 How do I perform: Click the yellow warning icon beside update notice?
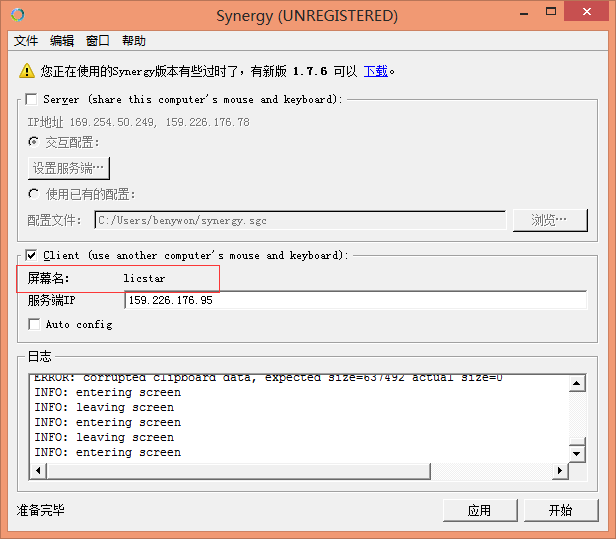tap(27, 71)
